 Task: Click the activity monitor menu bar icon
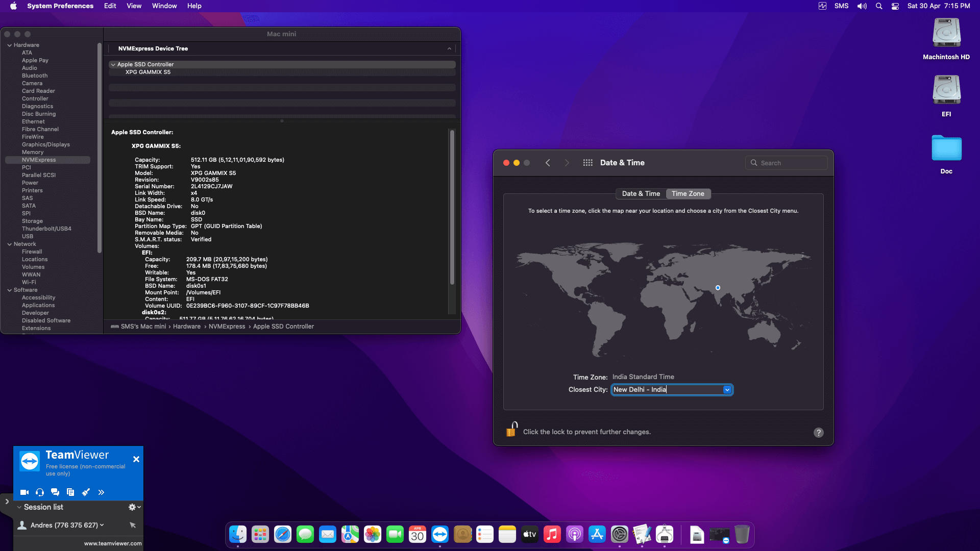(x=822, y=6)
